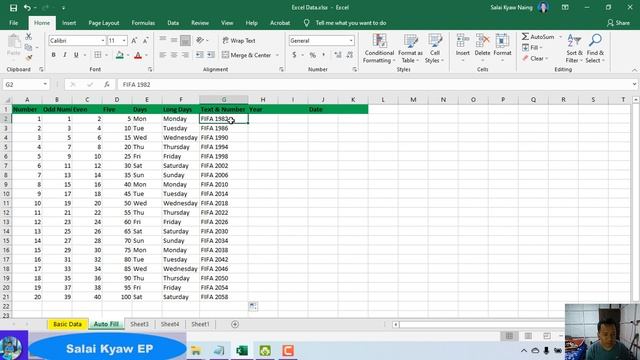
Task: Click Tell me what you want to do
Action: click(351, 23)
